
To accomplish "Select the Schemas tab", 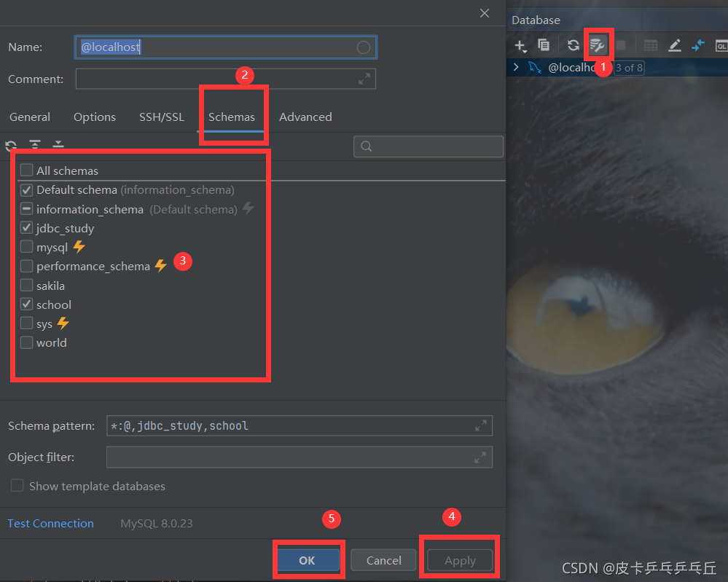I will 232,117.
